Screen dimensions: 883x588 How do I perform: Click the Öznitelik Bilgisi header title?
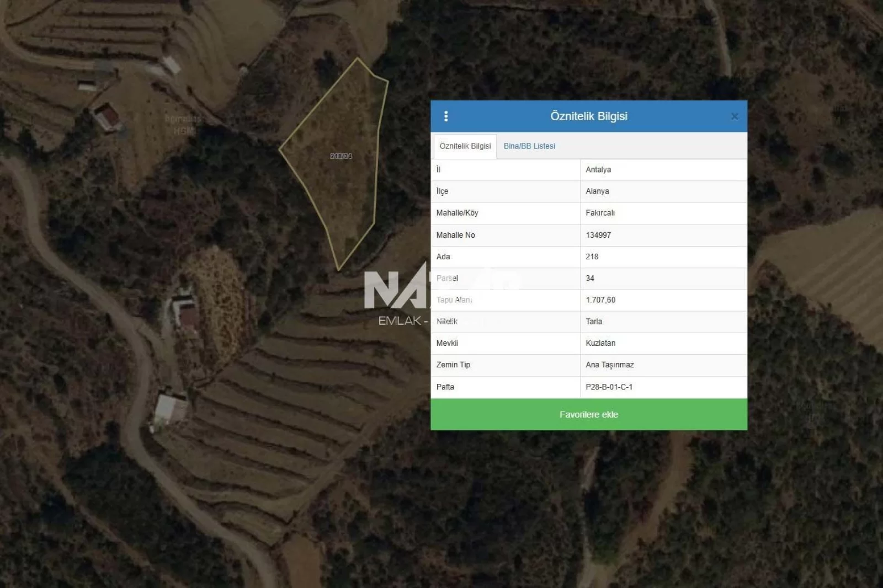588,116
